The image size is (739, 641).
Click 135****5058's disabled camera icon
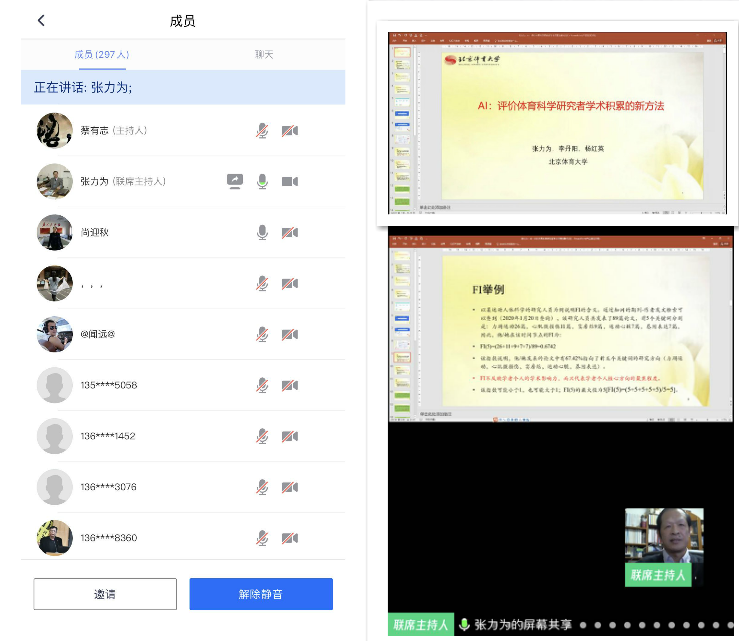tap(289, 385)
